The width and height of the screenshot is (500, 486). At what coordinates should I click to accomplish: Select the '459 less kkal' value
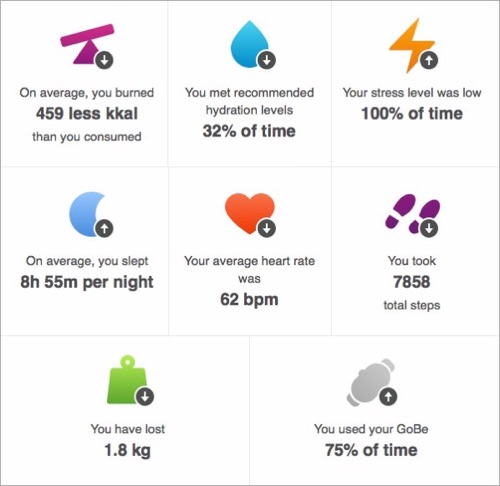[87, 114]
